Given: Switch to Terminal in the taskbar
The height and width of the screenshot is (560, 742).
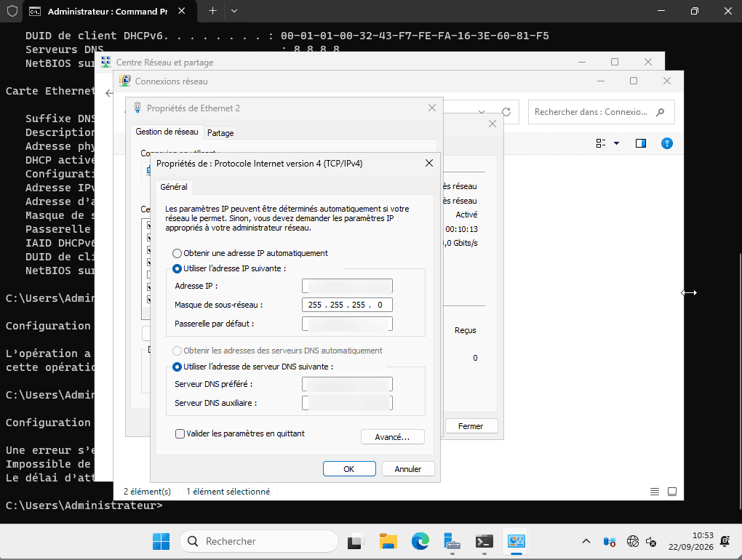Looking at the screenshot, I should click(484, 542).
